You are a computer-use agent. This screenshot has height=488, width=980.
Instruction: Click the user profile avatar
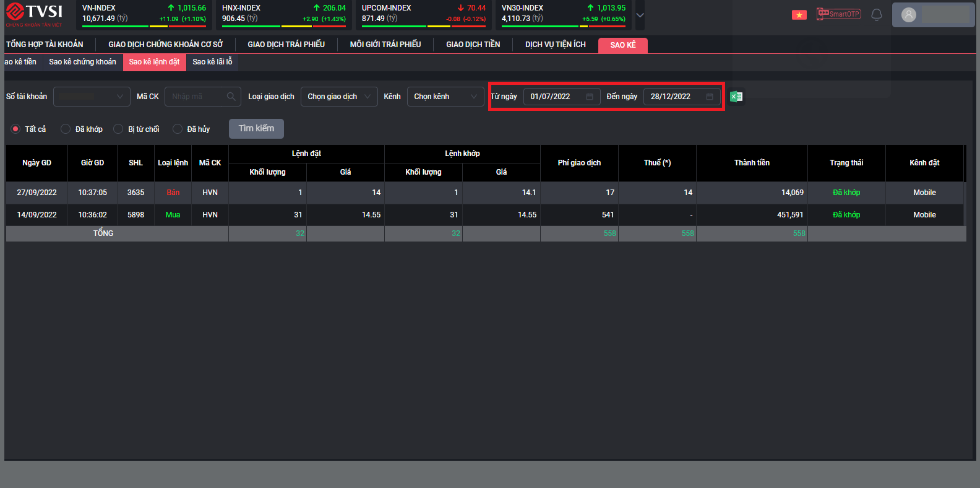click(x=908, y=15)
